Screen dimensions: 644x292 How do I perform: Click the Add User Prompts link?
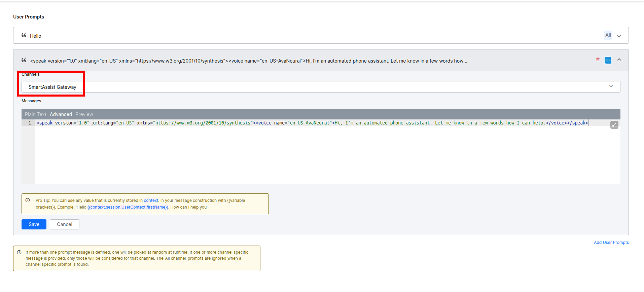coord(611,243)
